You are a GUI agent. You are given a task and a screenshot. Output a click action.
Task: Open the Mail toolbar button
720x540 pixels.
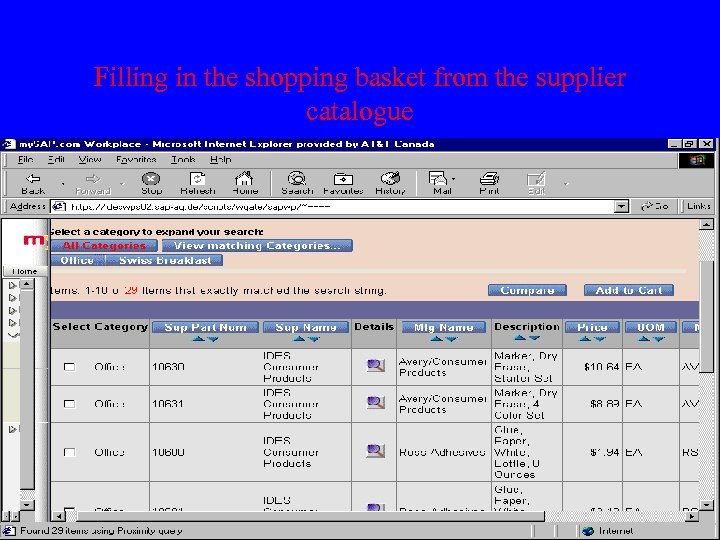click(x=441, y=184)
